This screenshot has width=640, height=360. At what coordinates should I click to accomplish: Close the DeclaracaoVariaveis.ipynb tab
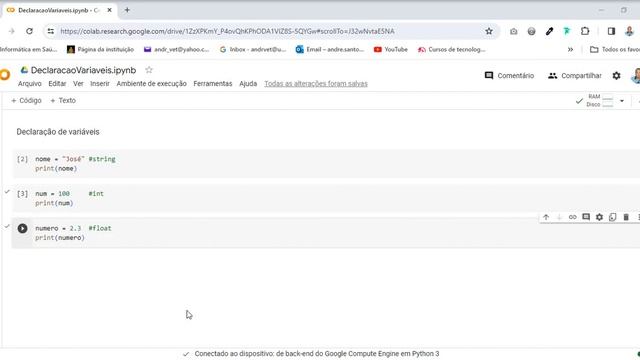coord(109,10)
